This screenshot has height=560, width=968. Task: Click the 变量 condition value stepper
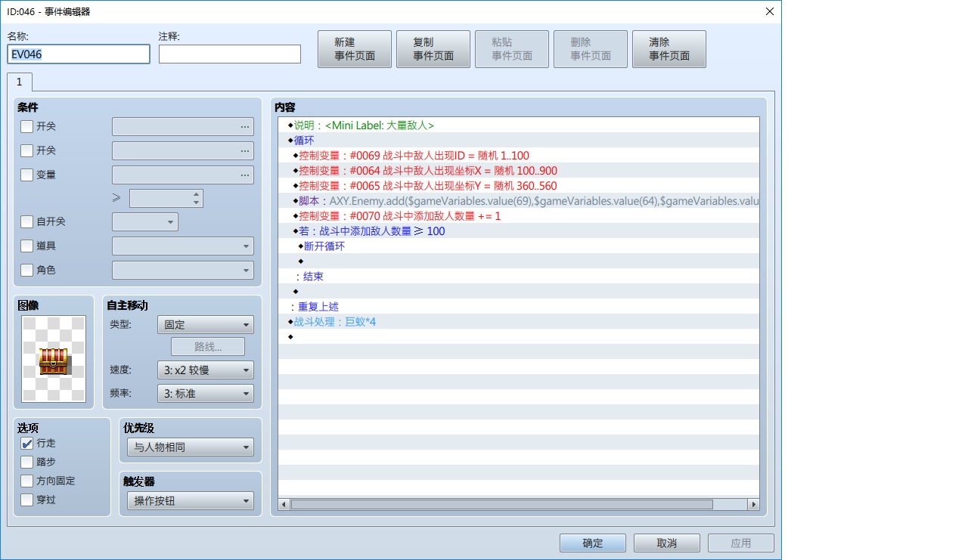[166, 198]
